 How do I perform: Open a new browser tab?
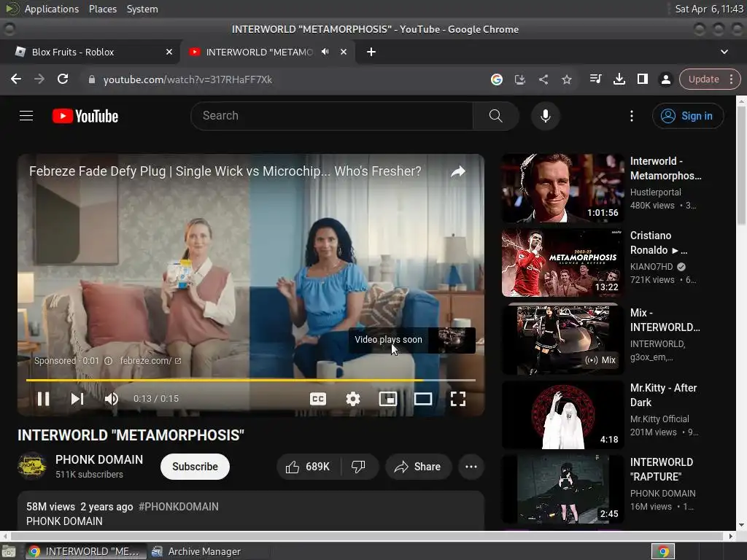pyautogui.click(x=371, y=52)
